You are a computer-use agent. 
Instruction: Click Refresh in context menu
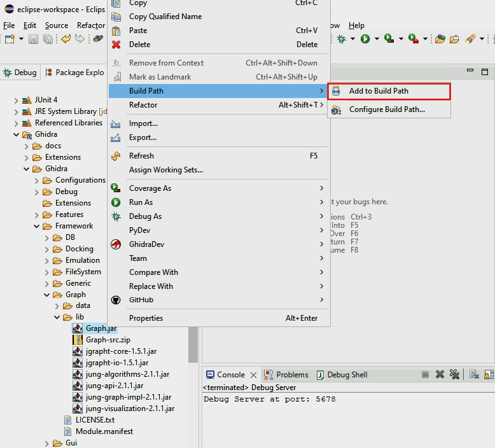[x=219, y=156]
